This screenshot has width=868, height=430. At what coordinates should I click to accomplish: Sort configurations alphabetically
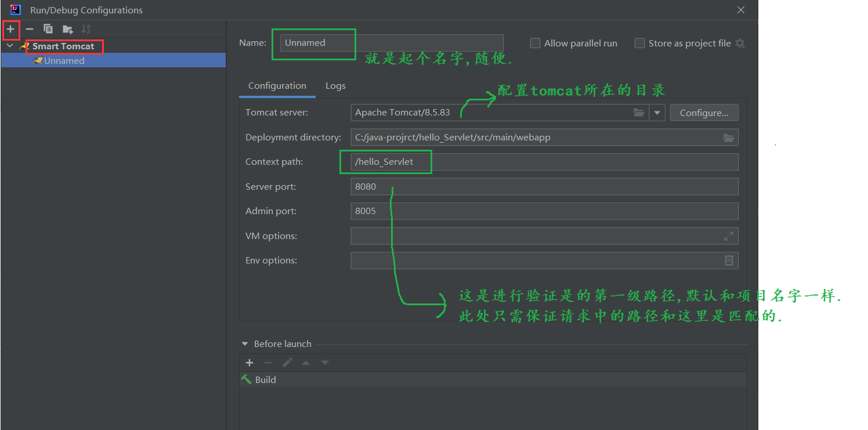click(x=86, y=29)
